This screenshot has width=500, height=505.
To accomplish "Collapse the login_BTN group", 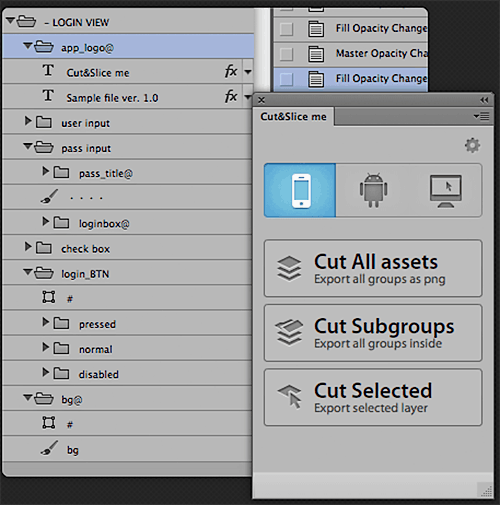I will click(28, 272).
